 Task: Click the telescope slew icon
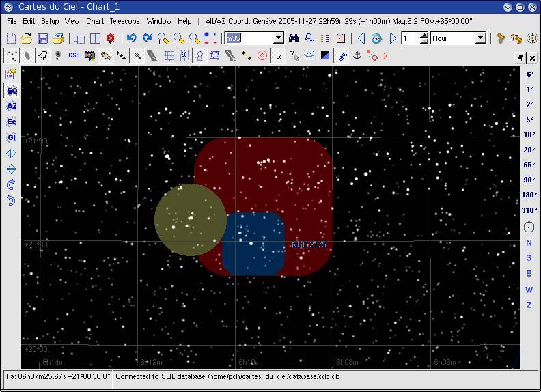click(x=516, y=38)
